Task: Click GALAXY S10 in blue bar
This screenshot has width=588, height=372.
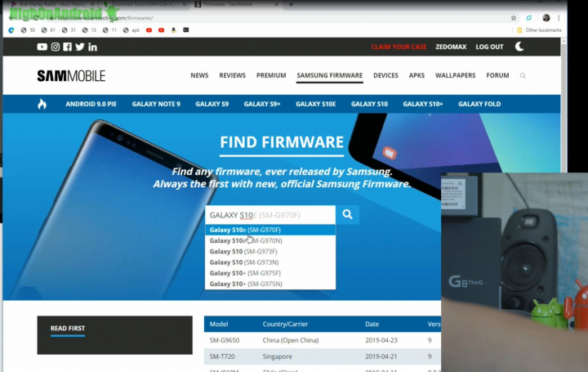Action: click(x=369, y=104)
